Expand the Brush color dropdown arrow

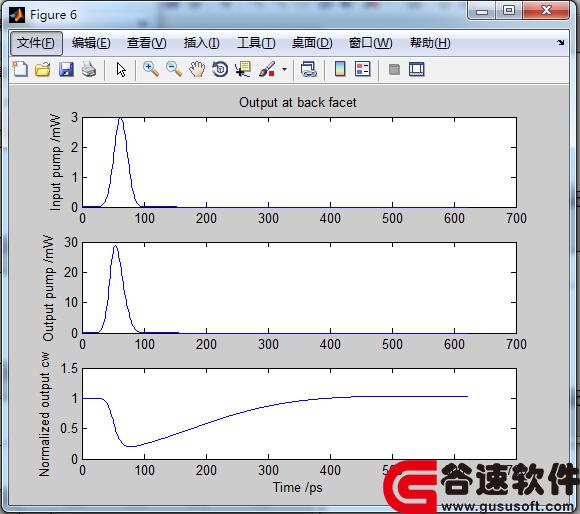[284, 69]
